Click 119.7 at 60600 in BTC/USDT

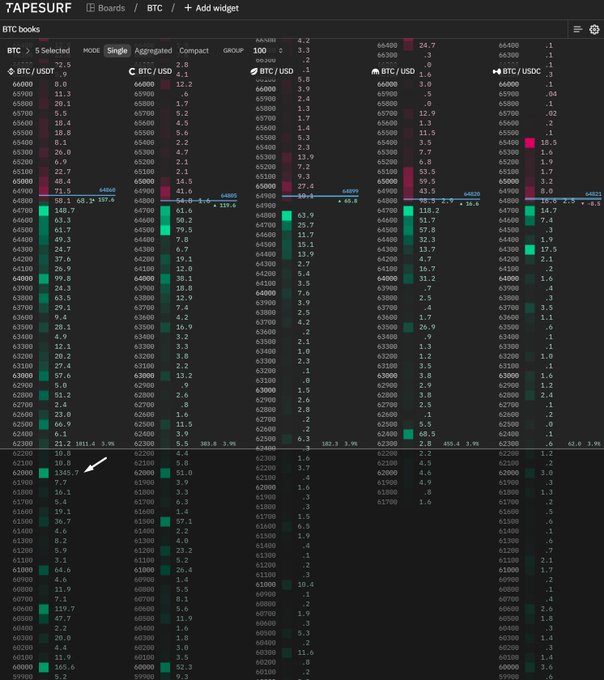point(64,609)
